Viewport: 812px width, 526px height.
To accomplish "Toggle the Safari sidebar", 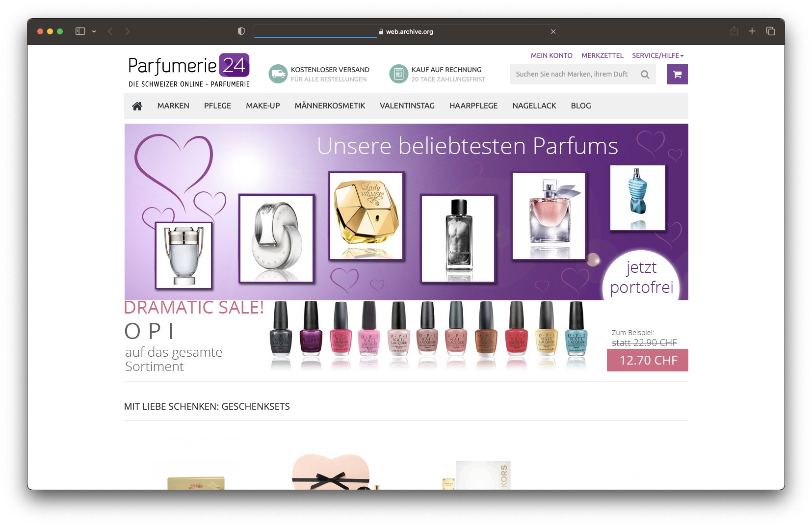I will point(80,31).
